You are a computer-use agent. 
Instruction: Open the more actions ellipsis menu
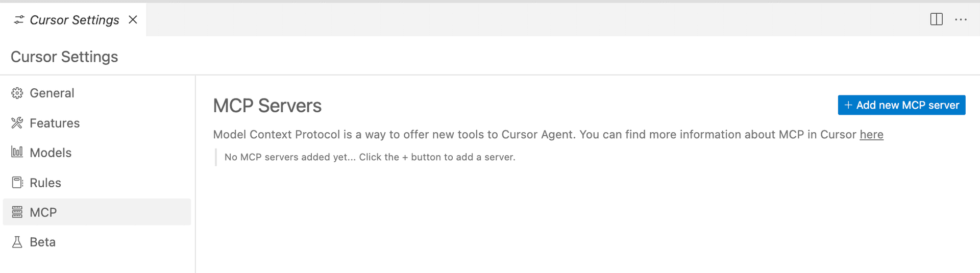961,19
